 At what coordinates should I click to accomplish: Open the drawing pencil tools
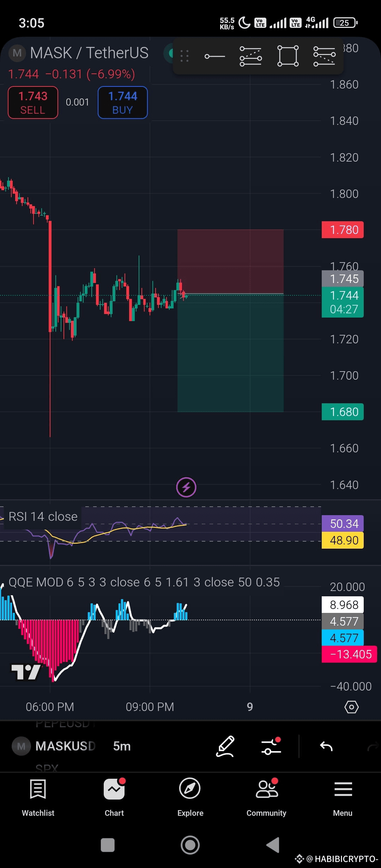[x=225, y=746]
